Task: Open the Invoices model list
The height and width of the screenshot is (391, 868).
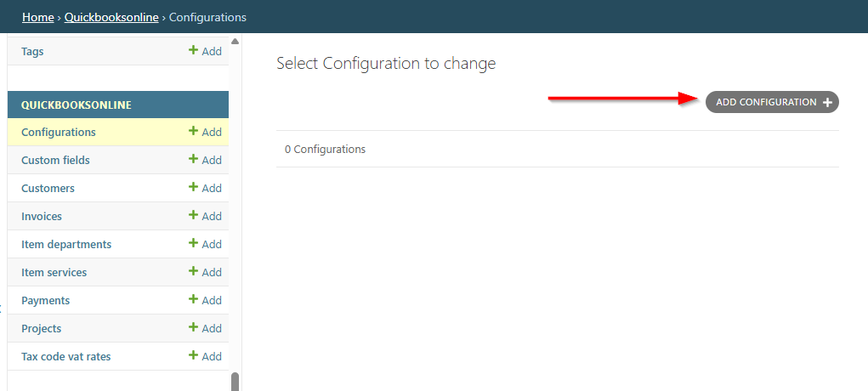Action: [x=42, y=217]
